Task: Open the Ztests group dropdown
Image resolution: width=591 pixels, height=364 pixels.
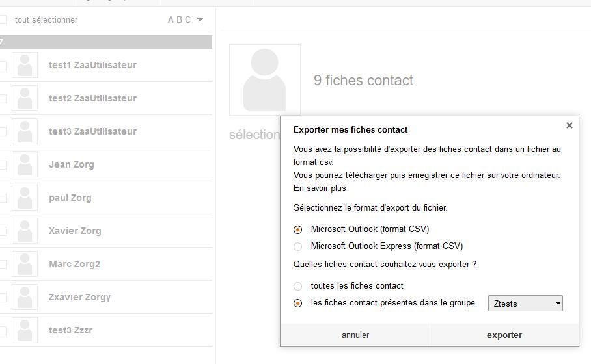Action: click(525, 304)
